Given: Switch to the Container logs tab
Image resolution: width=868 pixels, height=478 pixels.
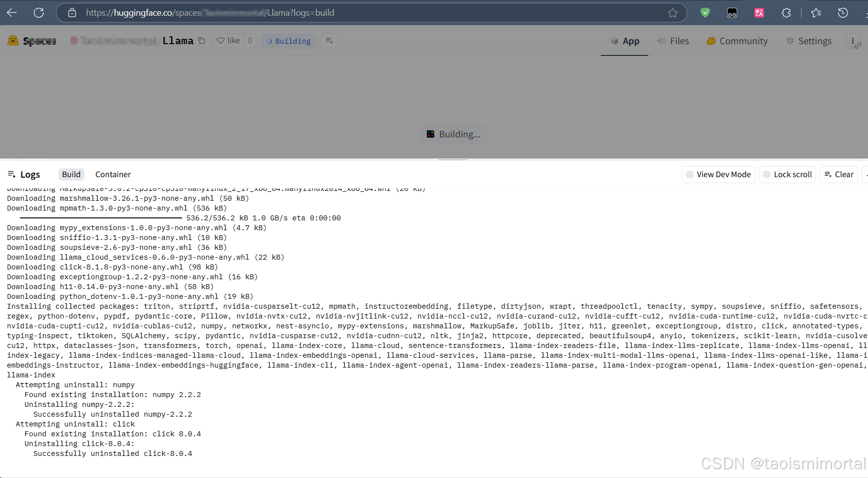Looking at the screenshot, I should click(113, 174).
